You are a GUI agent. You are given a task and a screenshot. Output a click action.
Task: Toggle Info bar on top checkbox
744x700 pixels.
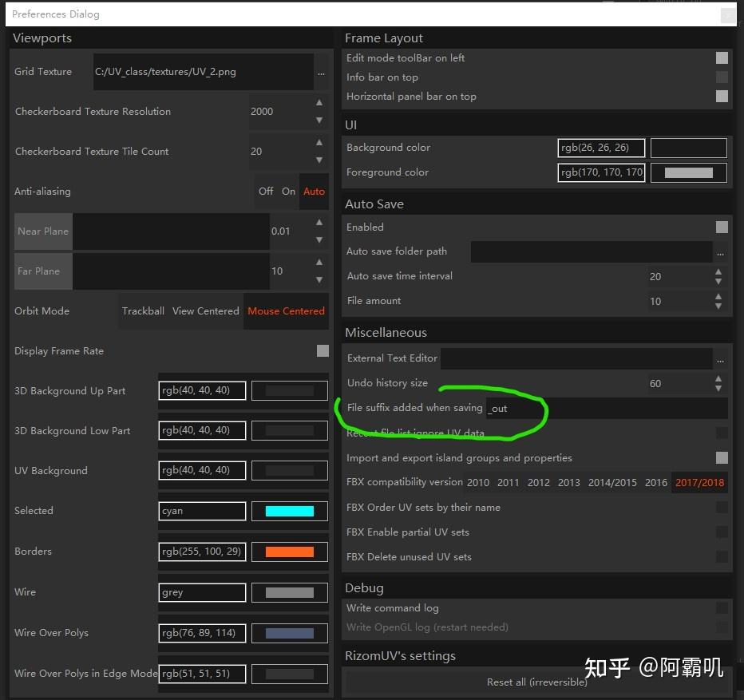pos(722,77)
